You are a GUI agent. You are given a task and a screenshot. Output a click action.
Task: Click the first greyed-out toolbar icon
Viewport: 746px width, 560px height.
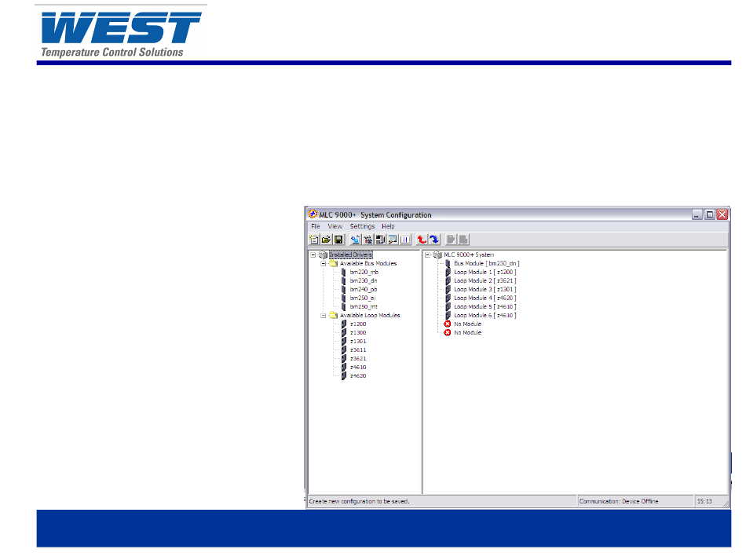[x=451, y=240]
